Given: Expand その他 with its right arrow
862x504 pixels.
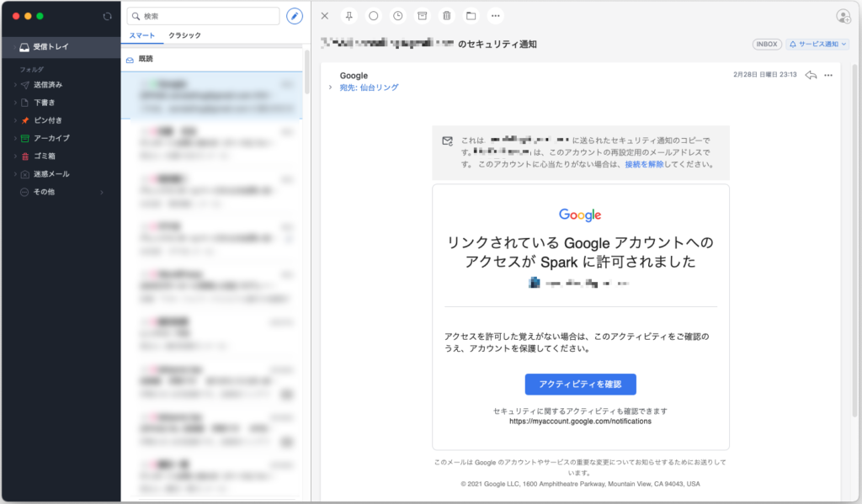Looking at the screenshot, I should 102,193.
